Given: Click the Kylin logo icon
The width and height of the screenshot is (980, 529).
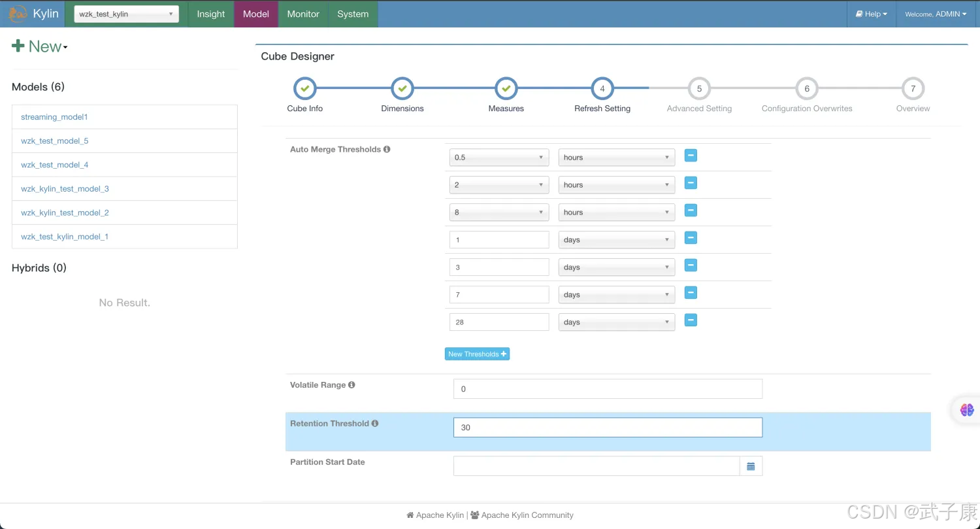Looking at the screenshot, I should [18, 14].
